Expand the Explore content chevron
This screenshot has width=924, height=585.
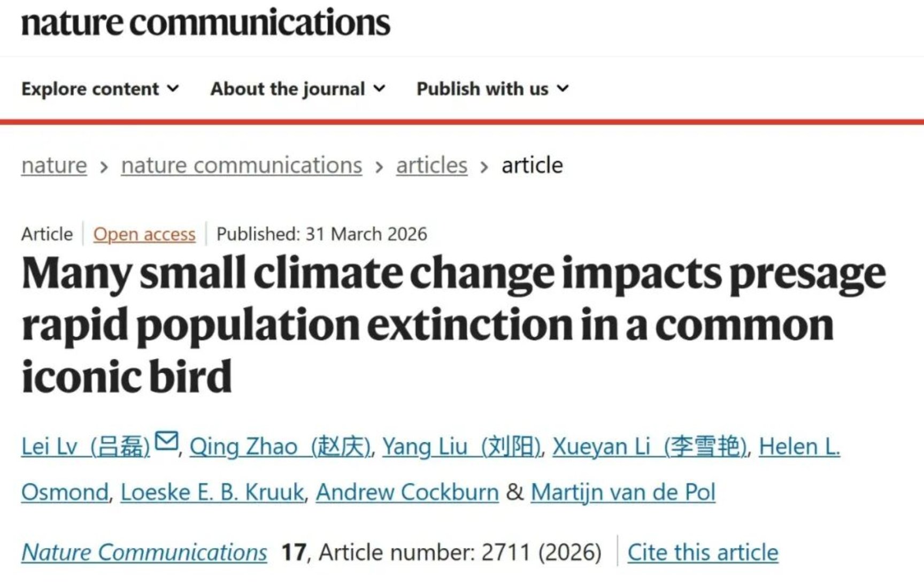(x=173, y=88)
